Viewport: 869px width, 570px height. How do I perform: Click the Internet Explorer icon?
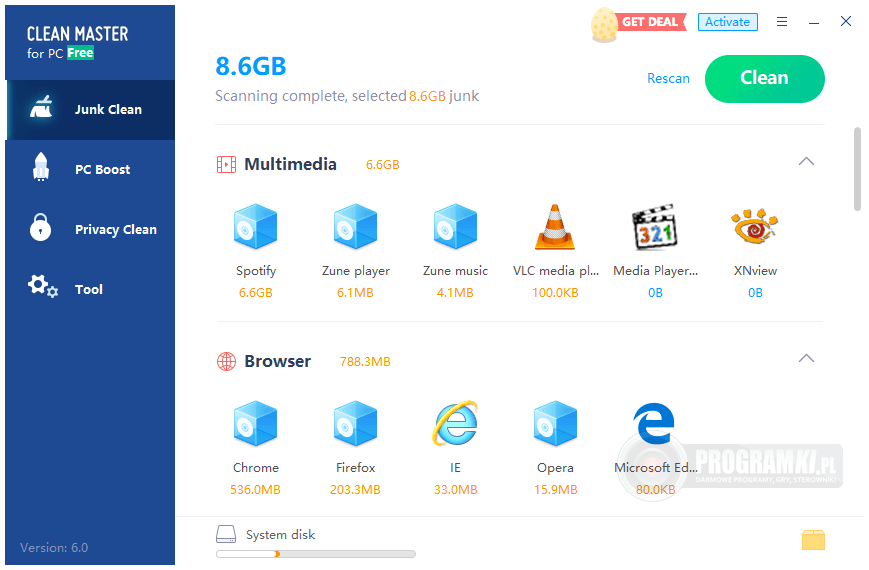pyautogui.click(x=455, y=423)
